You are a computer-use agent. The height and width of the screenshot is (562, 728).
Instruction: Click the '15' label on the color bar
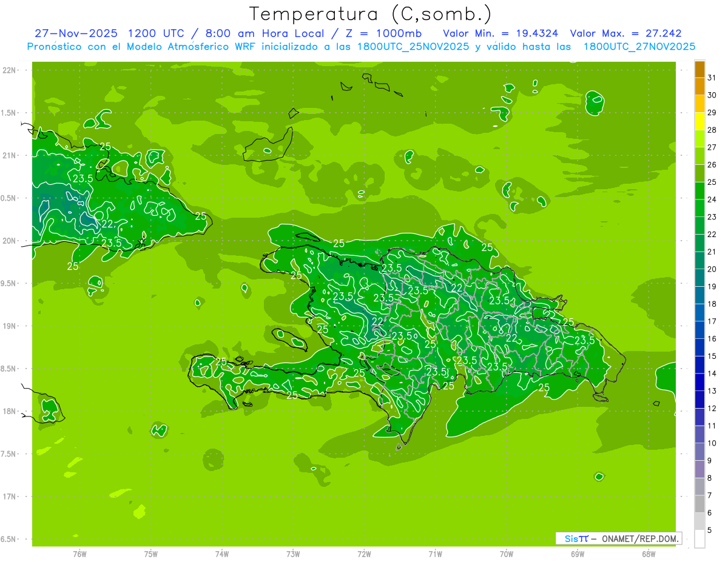[712, 356]
